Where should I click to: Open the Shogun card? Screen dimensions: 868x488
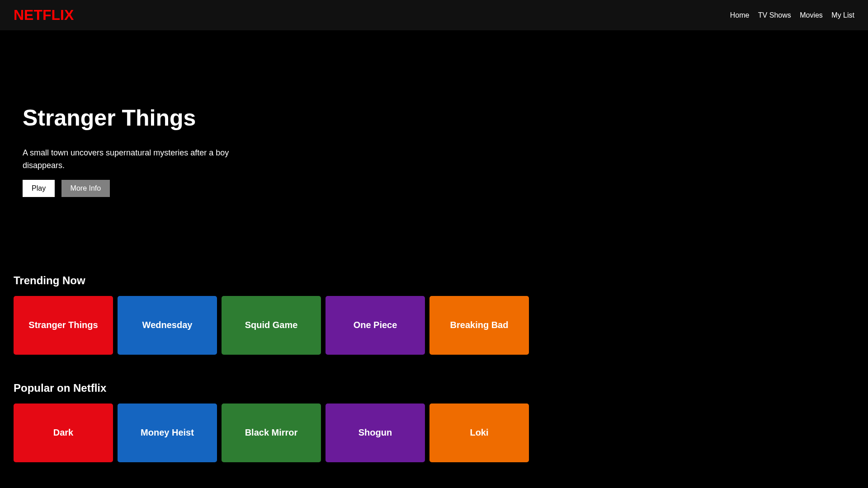pos(375,433)
